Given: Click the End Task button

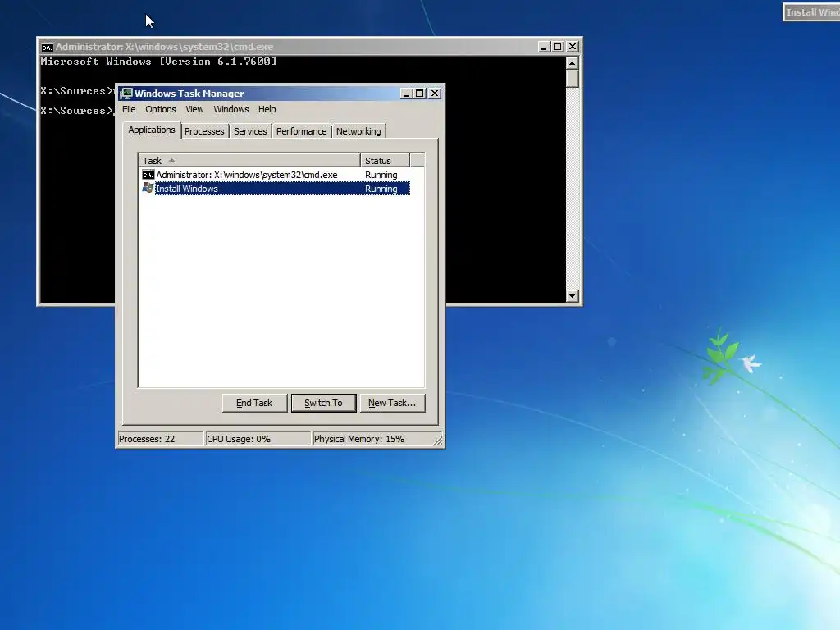Looking at the screenshot, I should tap(254, 403).
